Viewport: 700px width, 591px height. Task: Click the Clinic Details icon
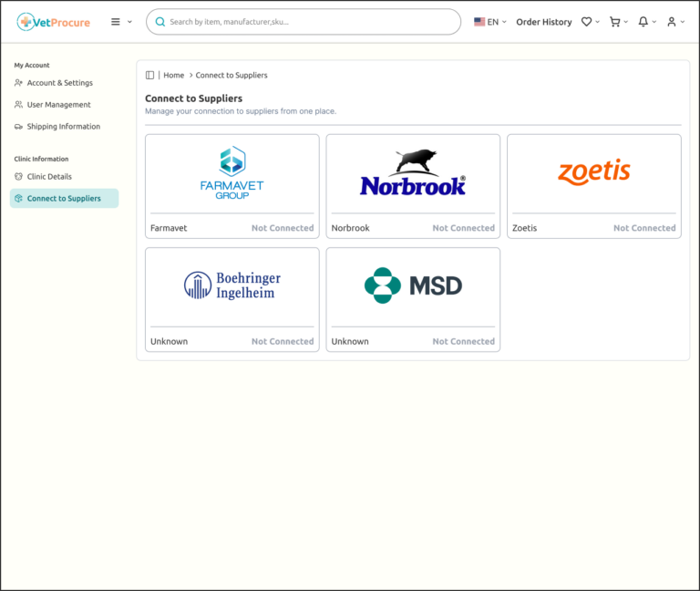[x=18, y=176]
